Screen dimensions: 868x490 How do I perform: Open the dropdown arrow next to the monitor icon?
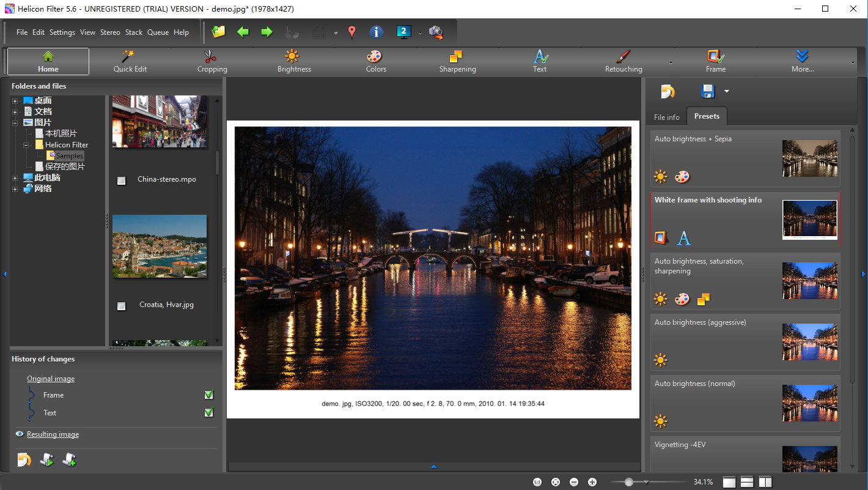(420, 33)
